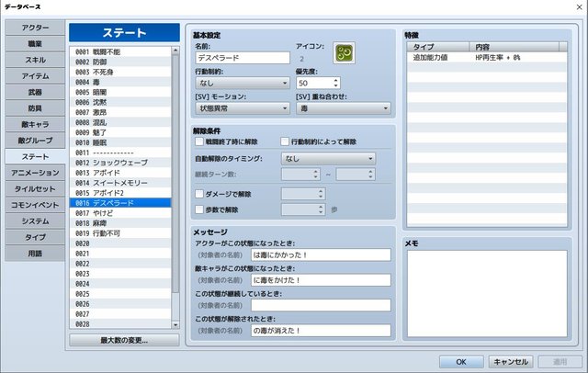The image size is (588, 373).
Task: Switch to the システム tab
Action: pos(35,221)
